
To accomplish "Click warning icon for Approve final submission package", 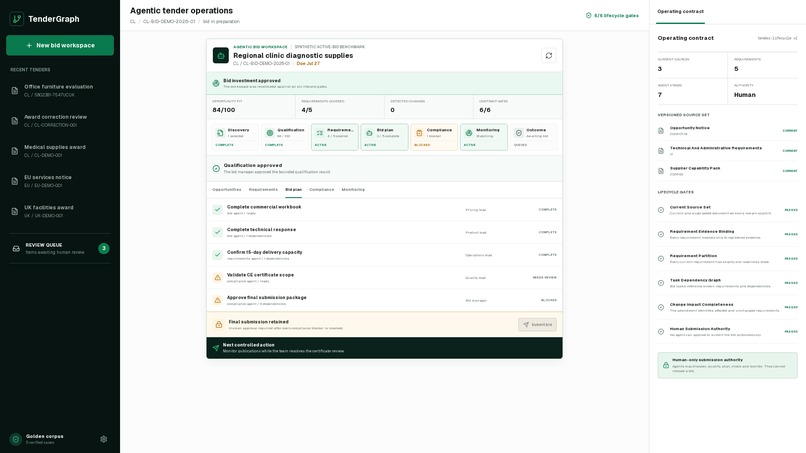I will point(217,300).
